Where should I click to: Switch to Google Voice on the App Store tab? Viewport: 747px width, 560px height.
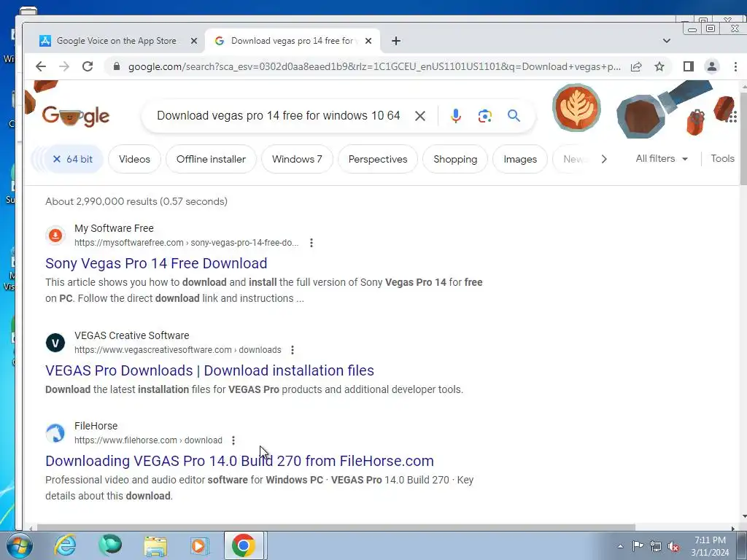point(116,41)
